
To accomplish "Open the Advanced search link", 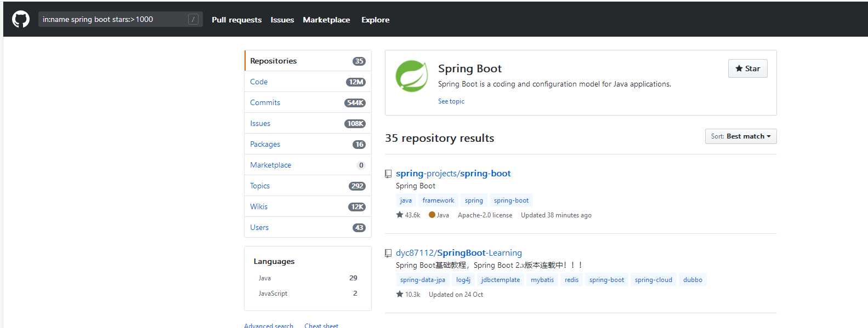I will 269,325.
